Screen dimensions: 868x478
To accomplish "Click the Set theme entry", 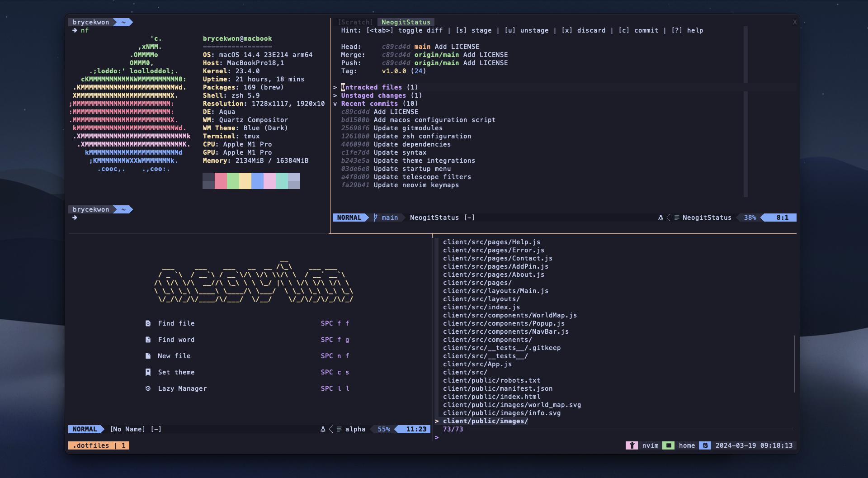I will click(176, 372).
